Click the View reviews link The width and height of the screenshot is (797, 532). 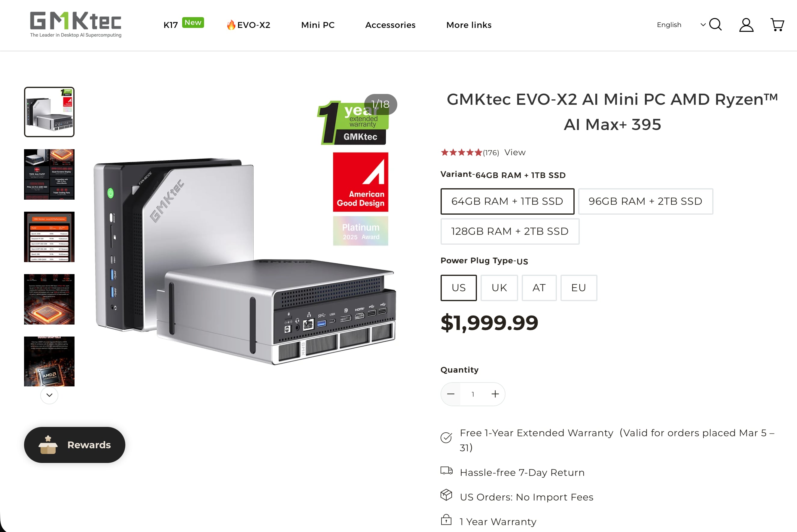515,153
